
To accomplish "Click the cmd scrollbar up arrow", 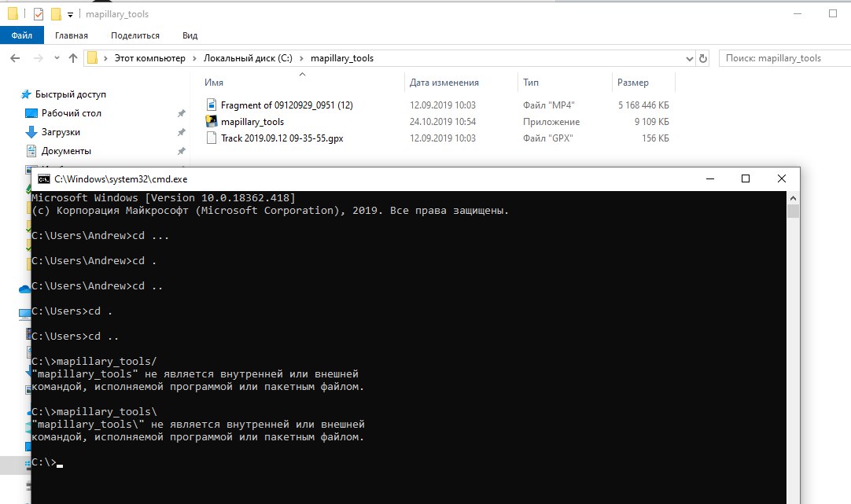I will pos(793,198).
